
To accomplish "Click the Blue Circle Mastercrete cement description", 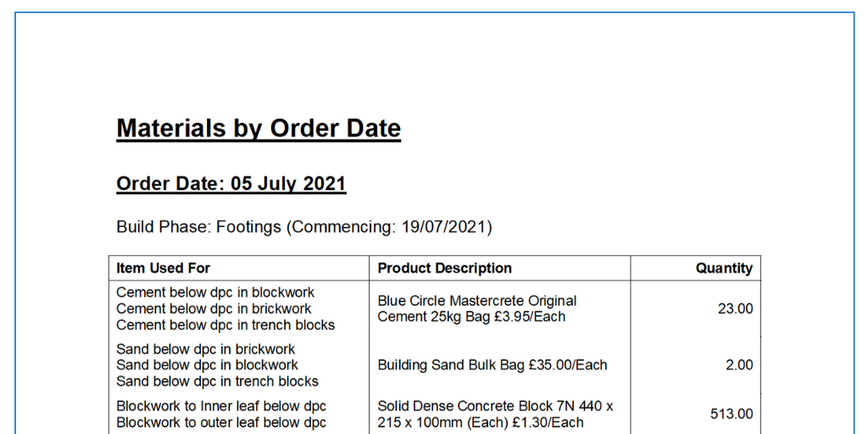I will click(476, 309).
